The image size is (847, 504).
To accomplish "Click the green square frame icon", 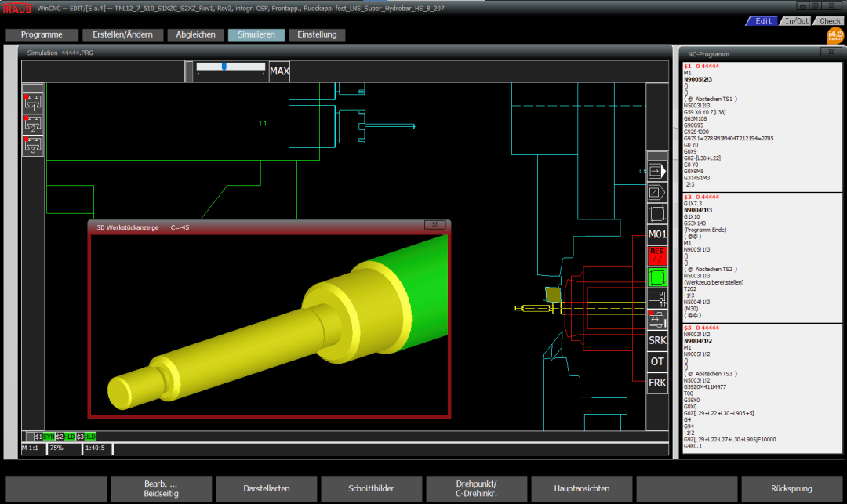I will click(x=657, y=277).
